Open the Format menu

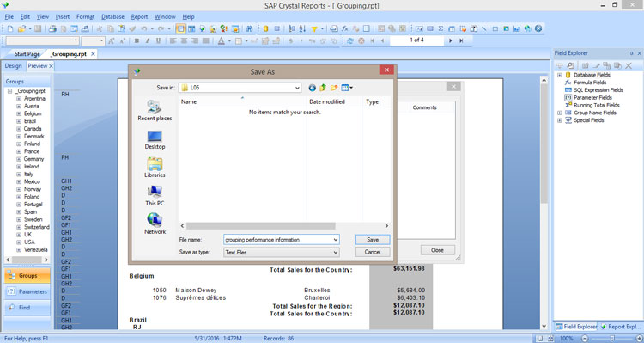(x=85, y=17)
